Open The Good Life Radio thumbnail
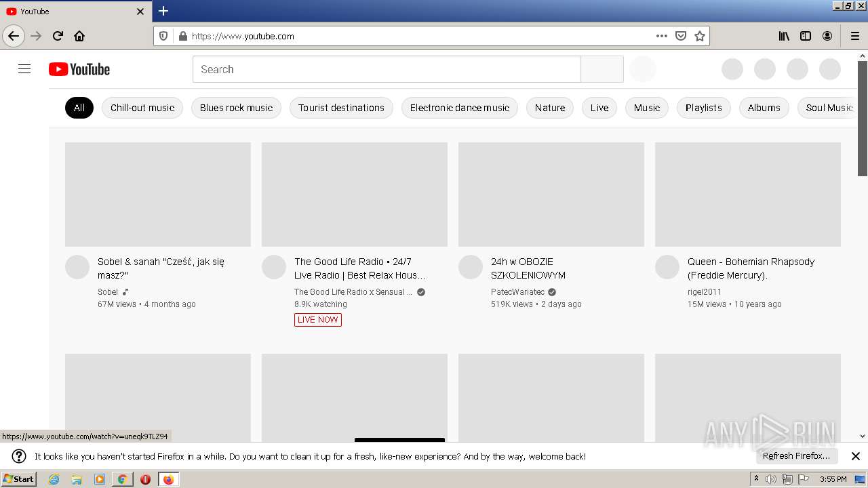Viewport: 868px width, 488px height. click(x=355, y=195)
